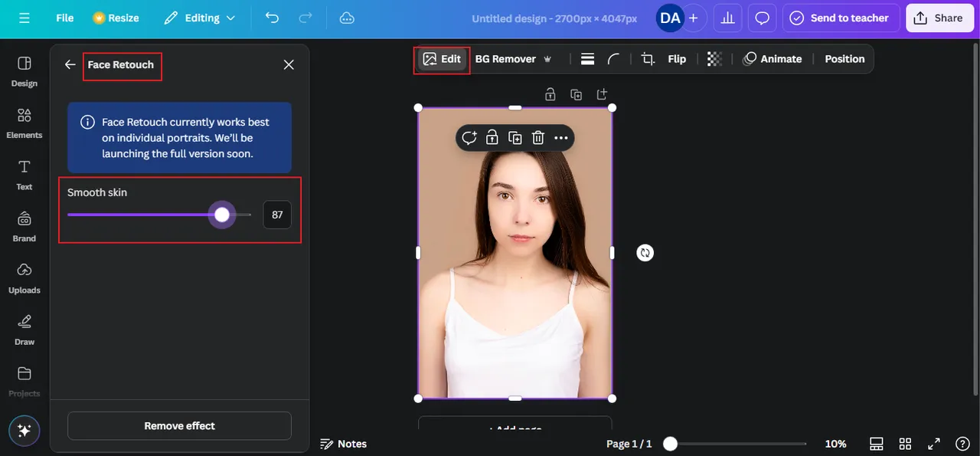The height and width of the screenshot is (456, 980).
Task: Click the Share button
Action: click(x=939, y=18)
